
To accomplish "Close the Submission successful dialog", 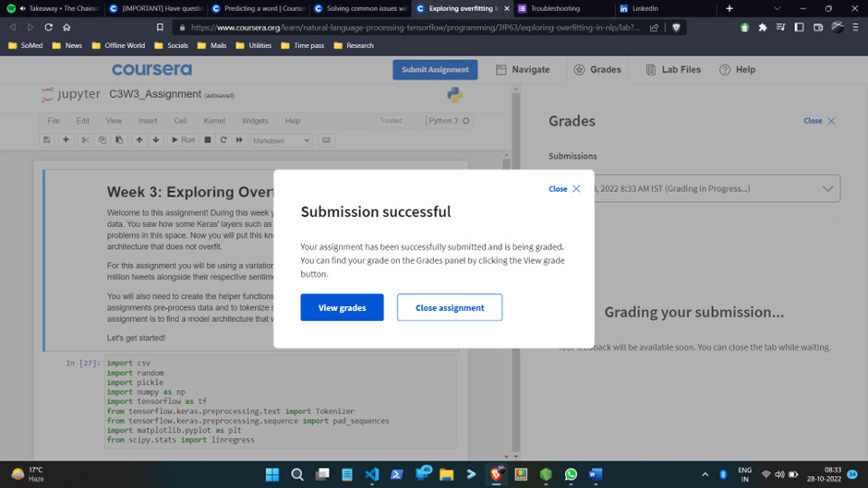I will click(x=564, y=189).
